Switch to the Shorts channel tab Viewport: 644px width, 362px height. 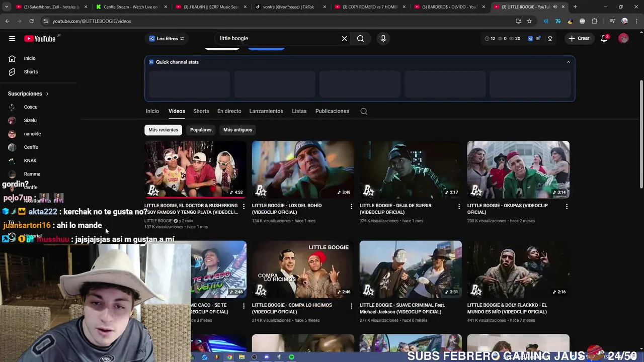201,111
